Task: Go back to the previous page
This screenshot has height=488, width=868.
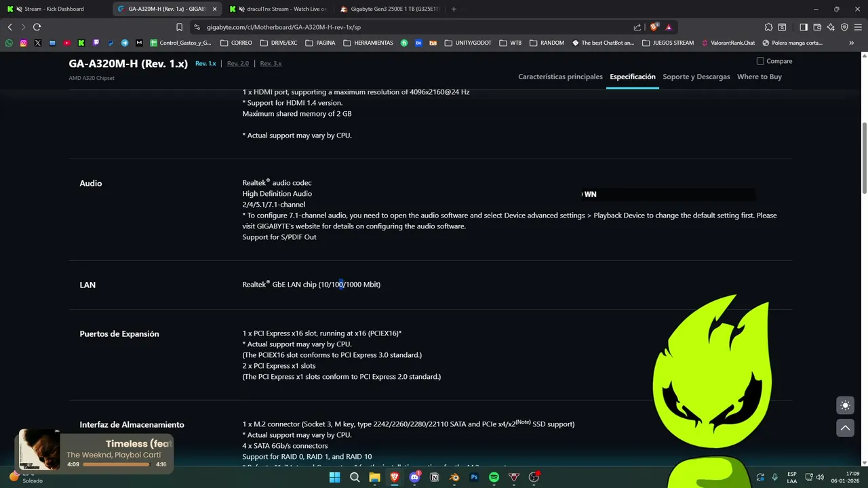Action: 9,27
